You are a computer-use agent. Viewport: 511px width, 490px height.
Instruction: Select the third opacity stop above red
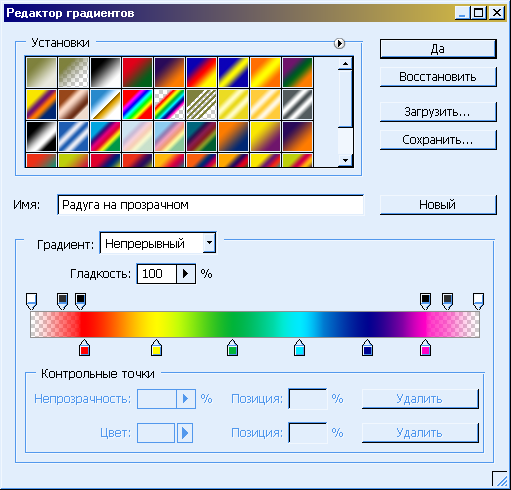tap(80, 301)
